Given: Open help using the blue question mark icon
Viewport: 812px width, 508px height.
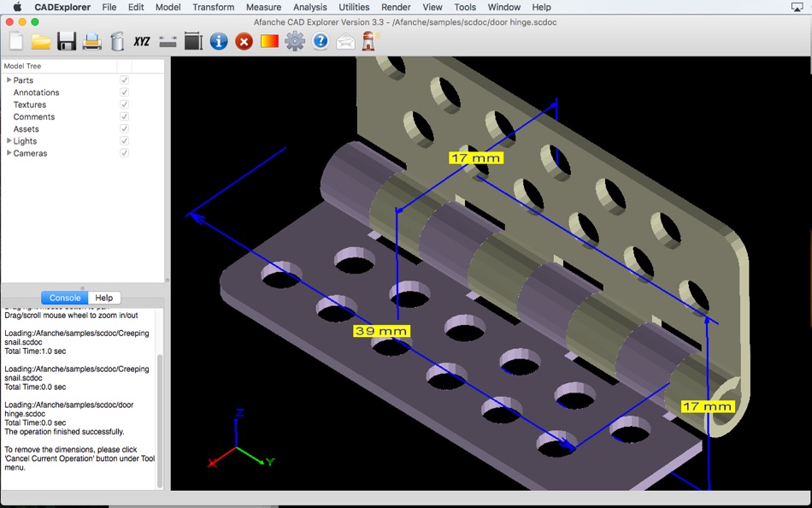Looking at the screenshot, I should coord(321,41).
